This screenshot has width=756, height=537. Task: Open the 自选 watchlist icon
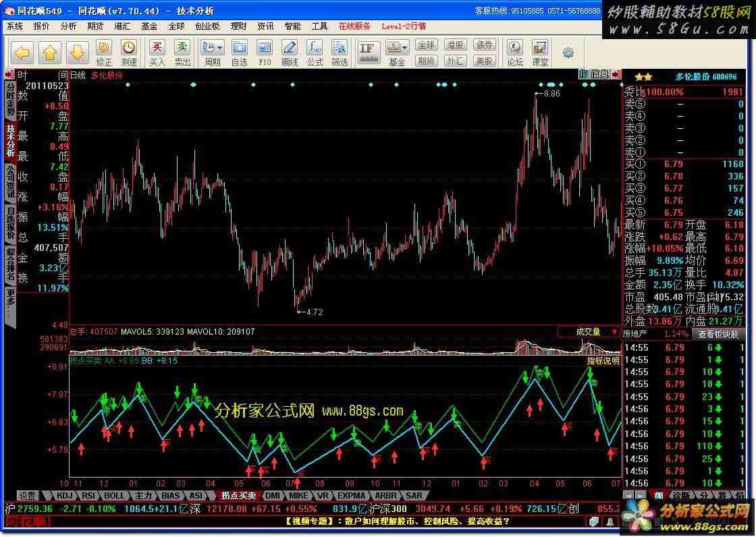239,53
